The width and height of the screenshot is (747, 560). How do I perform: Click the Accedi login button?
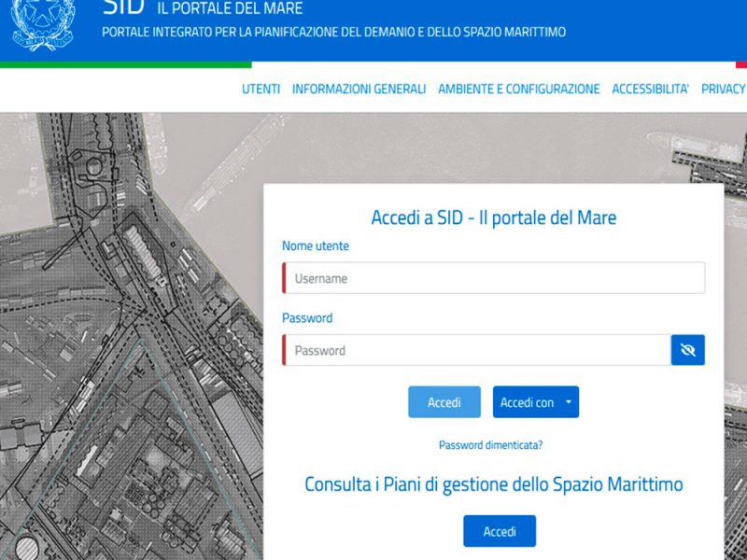(x=444, y=401)
